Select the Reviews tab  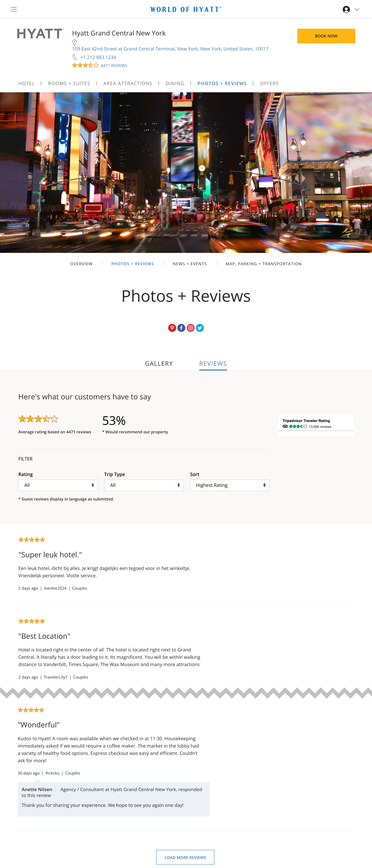213,364
